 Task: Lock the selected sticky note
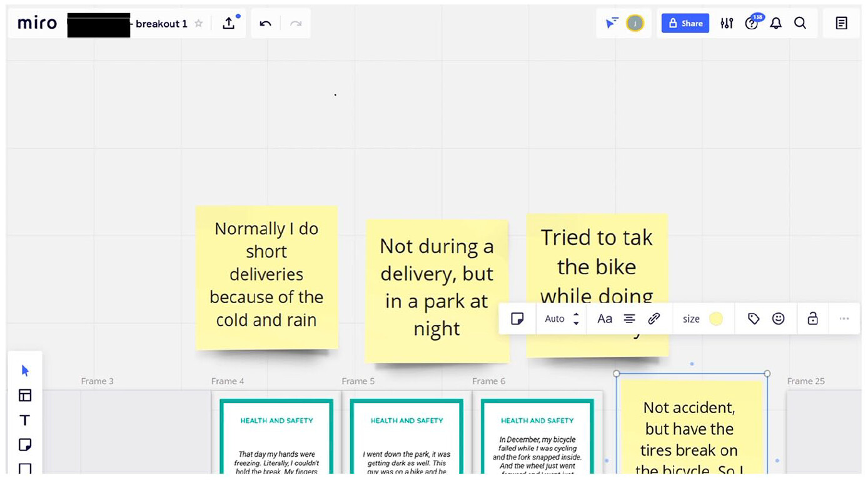(x=812, y=319)
